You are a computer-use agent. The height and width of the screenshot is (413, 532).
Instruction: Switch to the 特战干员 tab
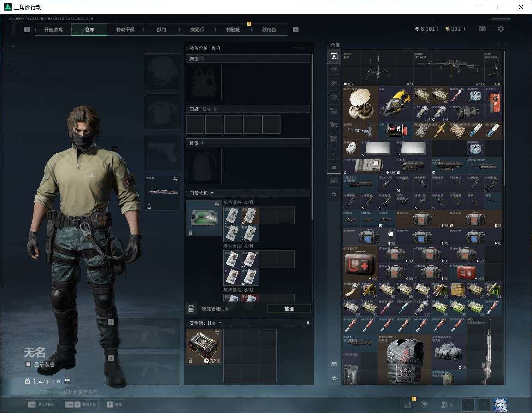tap(125, 29)
